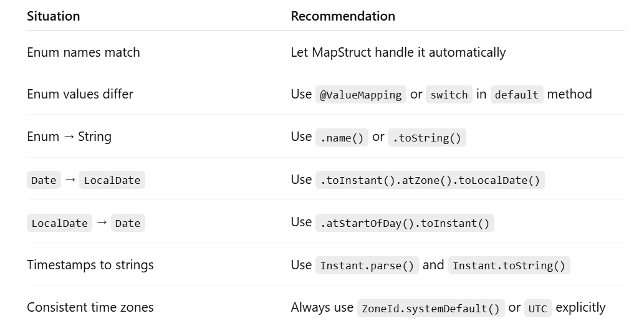644x326 pixels.
Task: Click 'Let MapStruct handle it automatically' text
Action: (398, 52)
